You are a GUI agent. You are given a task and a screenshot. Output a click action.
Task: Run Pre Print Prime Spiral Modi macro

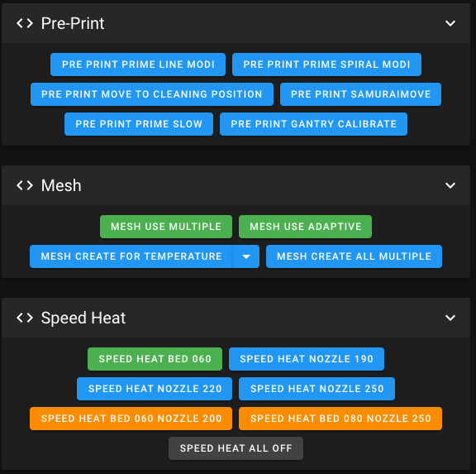[326, 65]
